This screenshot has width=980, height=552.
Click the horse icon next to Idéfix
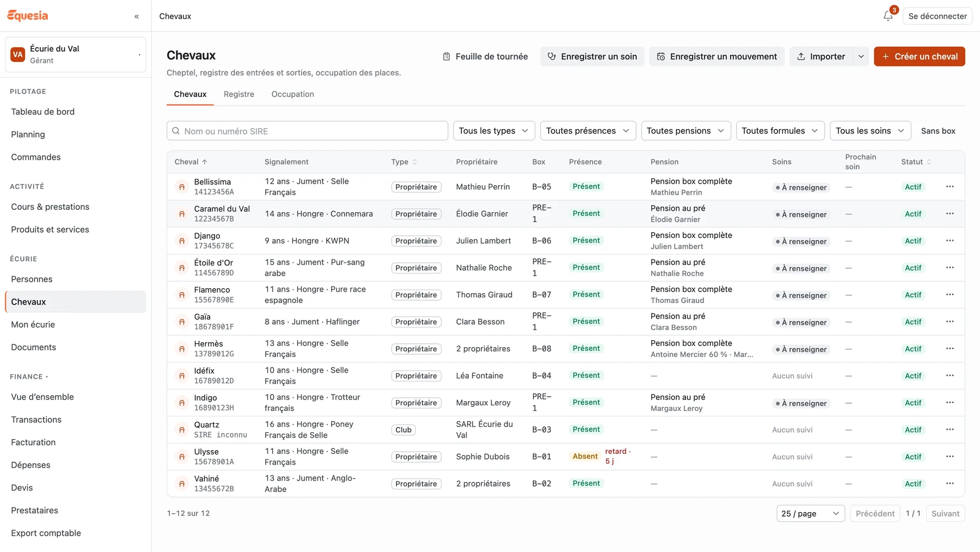coord(182,375)
